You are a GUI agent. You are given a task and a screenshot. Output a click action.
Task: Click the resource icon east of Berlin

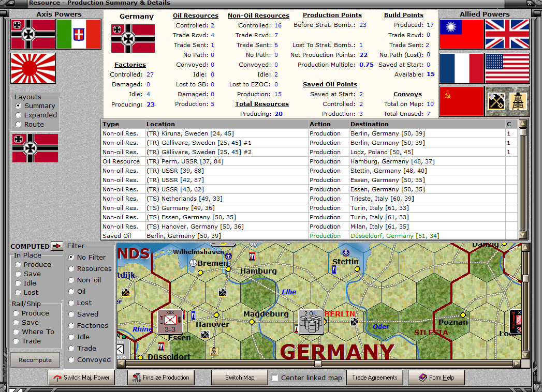point(354,322)
